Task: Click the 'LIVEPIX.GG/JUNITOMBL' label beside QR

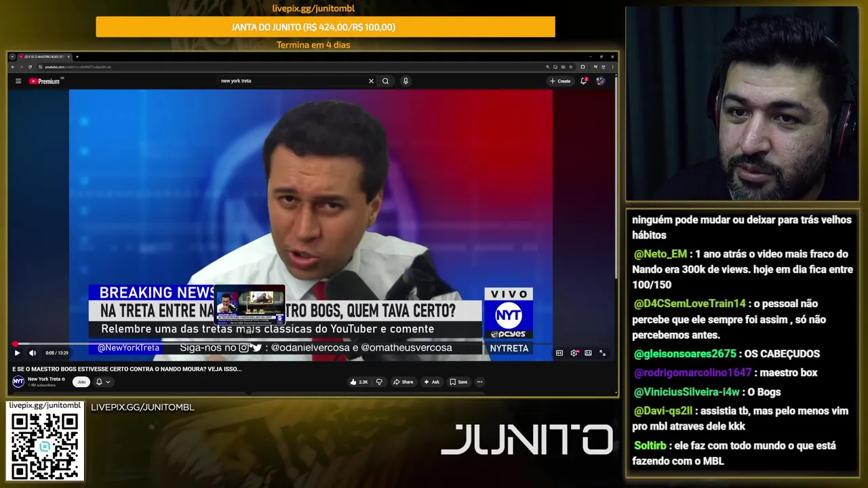Action: point(142,407)
